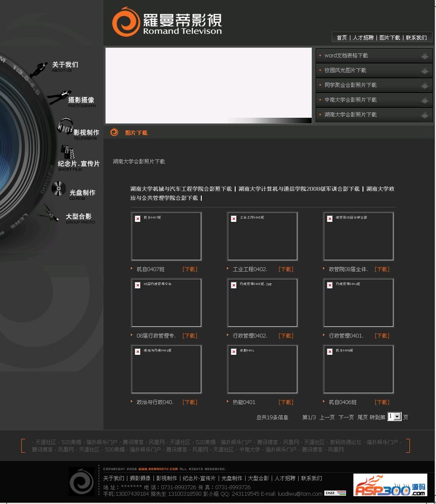Open 联系我们 in top navigation
This screenshot has width=436, height=504.
coord(416,38)
